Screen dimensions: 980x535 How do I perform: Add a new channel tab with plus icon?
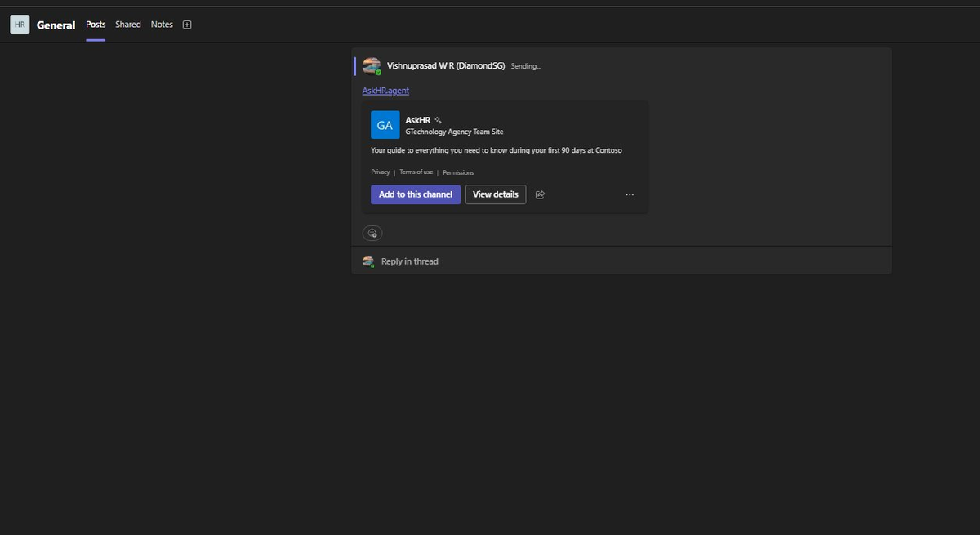pos(186,24)
